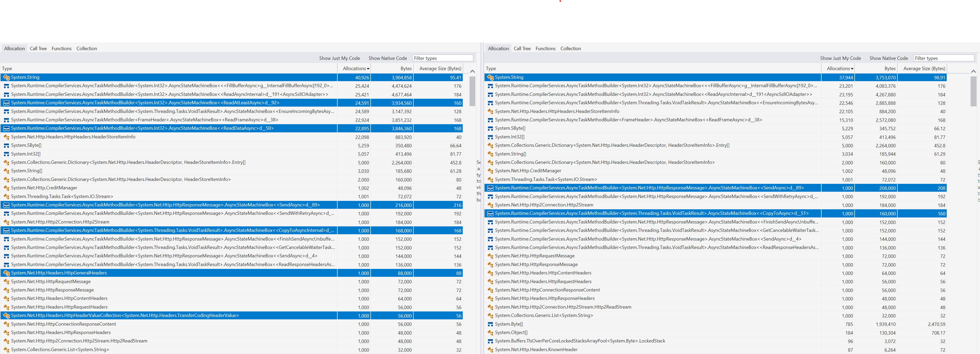Sort by Type column header in right panel
Viewport: 980px width, 354px height.
pos(652,69)
